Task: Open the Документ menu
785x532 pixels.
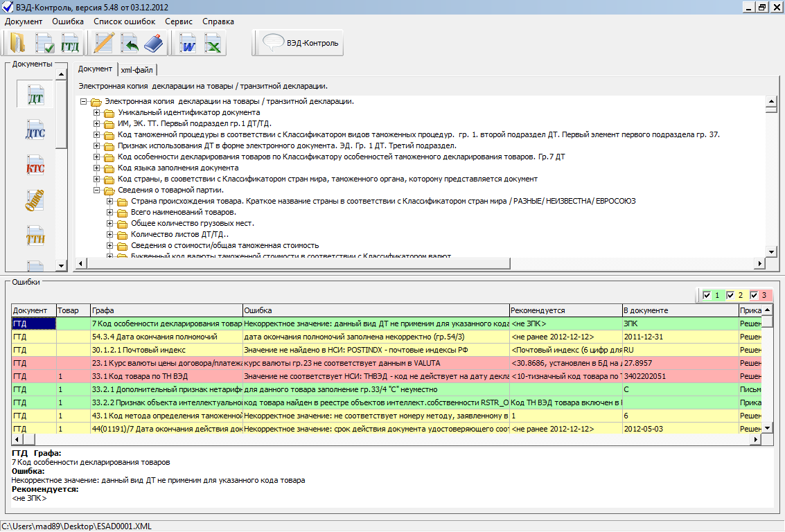Action: (x=24, y=21)
